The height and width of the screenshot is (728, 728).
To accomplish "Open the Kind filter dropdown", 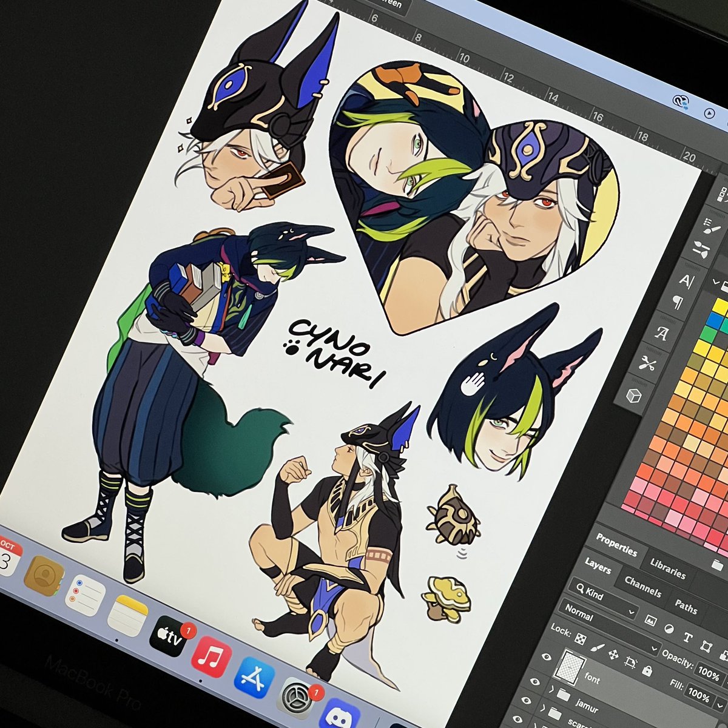I will click(x=604, y=599).
